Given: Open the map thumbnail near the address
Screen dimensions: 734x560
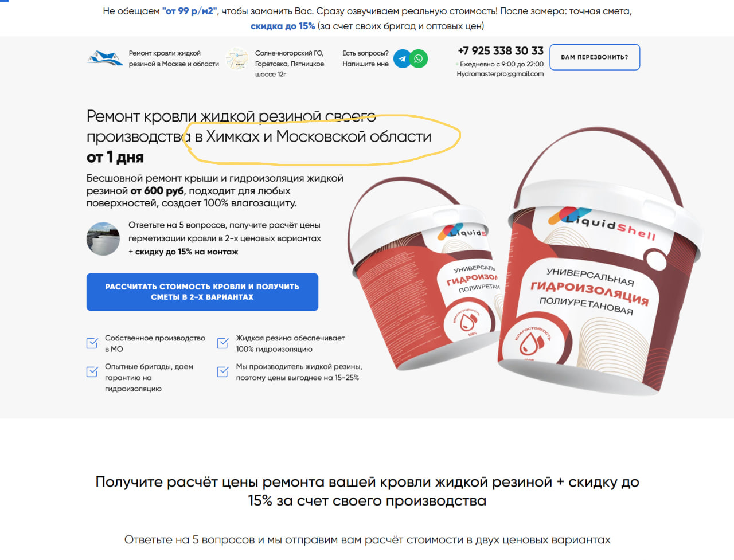Looking at the screenshot, I should 237,58.
